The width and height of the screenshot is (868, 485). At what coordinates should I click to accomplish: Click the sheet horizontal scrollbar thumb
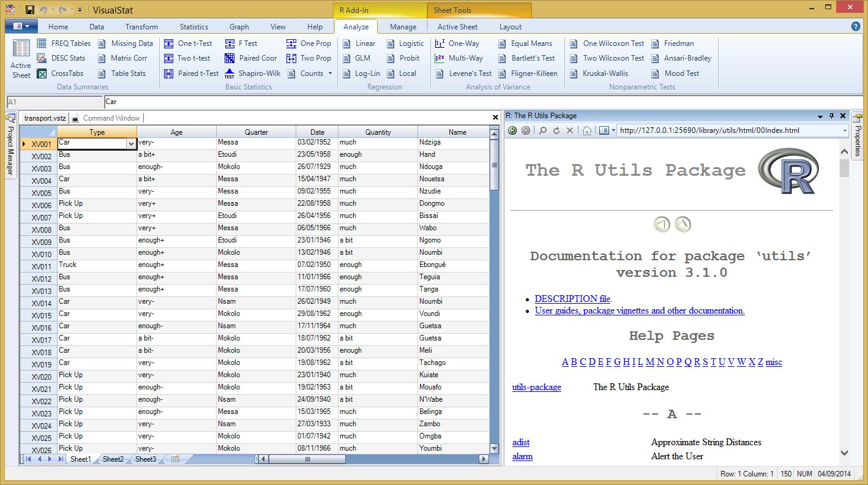308,459
